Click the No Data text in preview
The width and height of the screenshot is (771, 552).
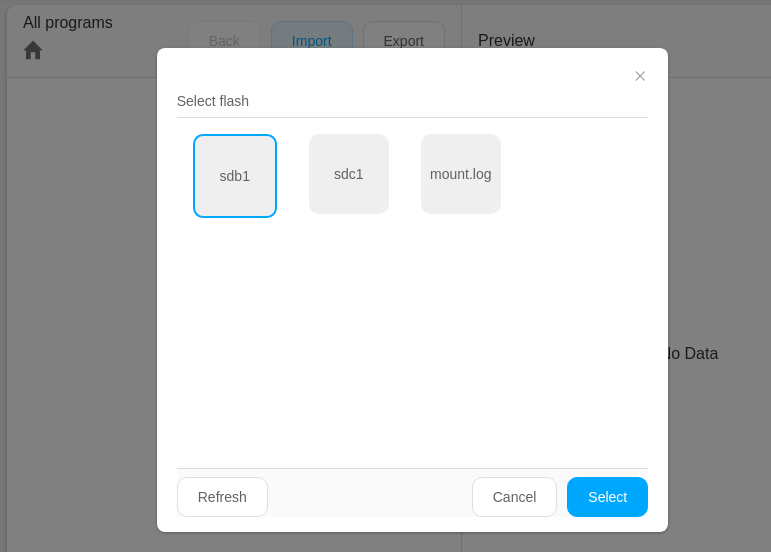pos(693,353)
